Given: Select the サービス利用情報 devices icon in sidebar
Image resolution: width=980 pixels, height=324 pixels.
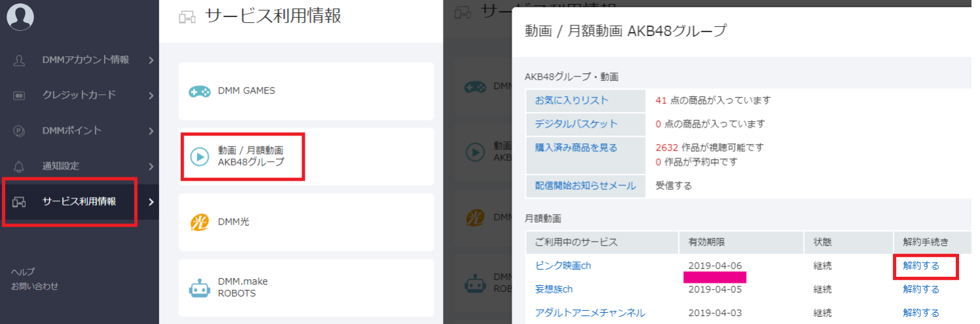Looking at the screenshot, I should tap(19, 202).
